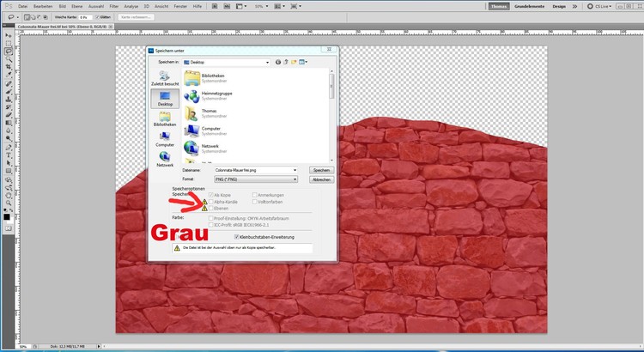644x352 pixels.
Task: Open the Dateiname dropdown
Action: coord(295,170)
